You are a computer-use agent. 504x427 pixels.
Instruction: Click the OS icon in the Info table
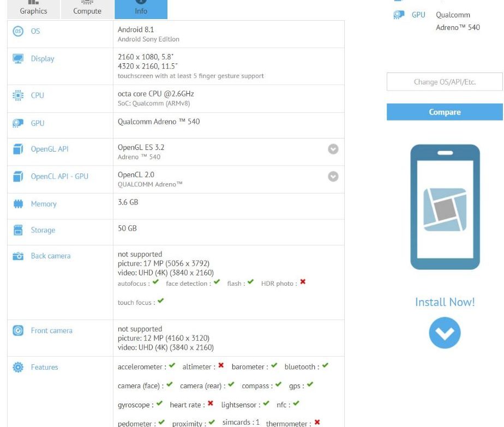[18, 32]
